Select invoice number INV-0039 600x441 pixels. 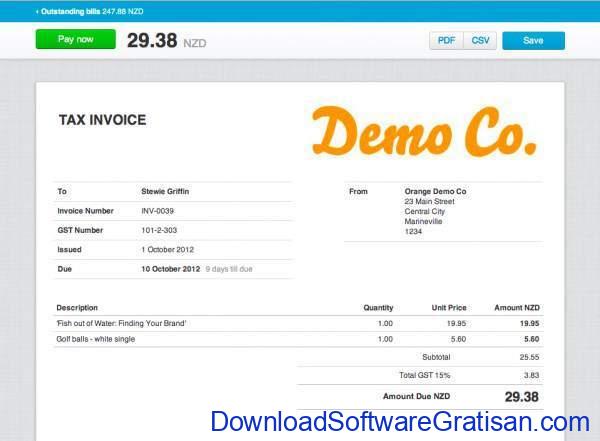(x=158, y=211)
